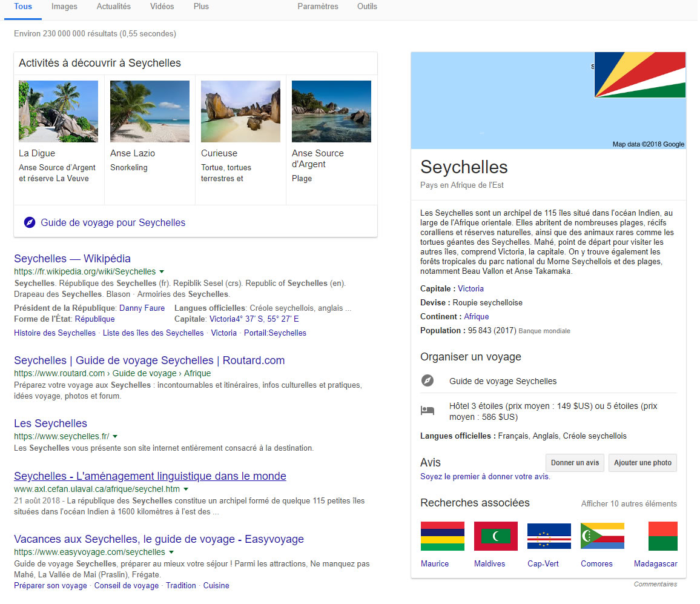Click Victoria link next to Capitale in panel

(x=471, y=288)
